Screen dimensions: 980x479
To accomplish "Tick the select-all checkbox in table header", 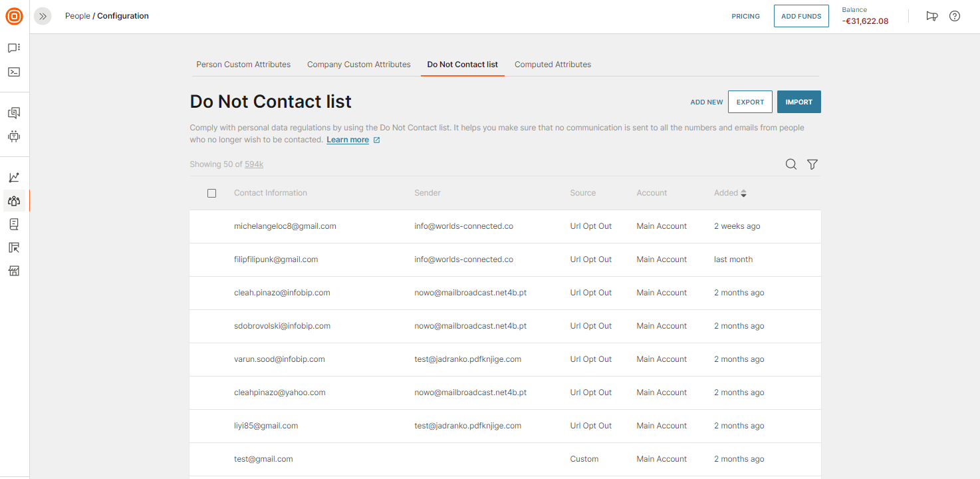I will click(211, 193).
